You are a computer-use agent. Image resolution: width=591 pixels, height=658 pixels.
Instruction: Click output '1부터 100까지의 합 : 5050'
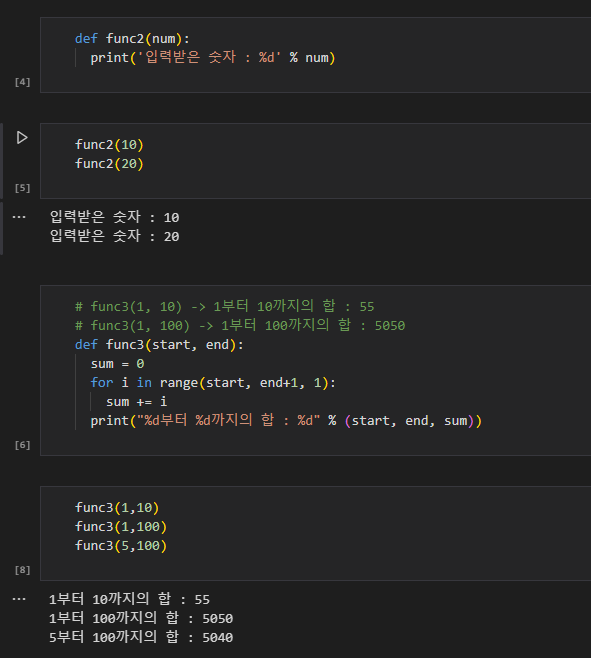(141, 618)
